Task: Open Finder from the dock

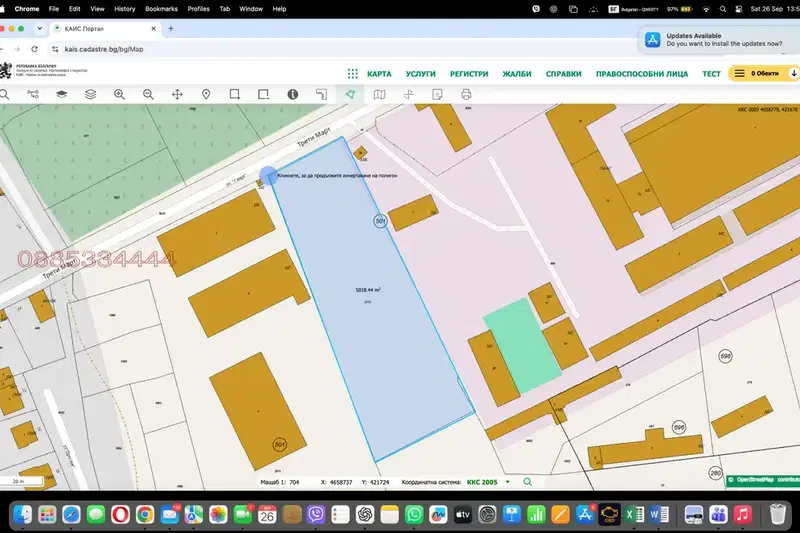Action: point(22,515)
